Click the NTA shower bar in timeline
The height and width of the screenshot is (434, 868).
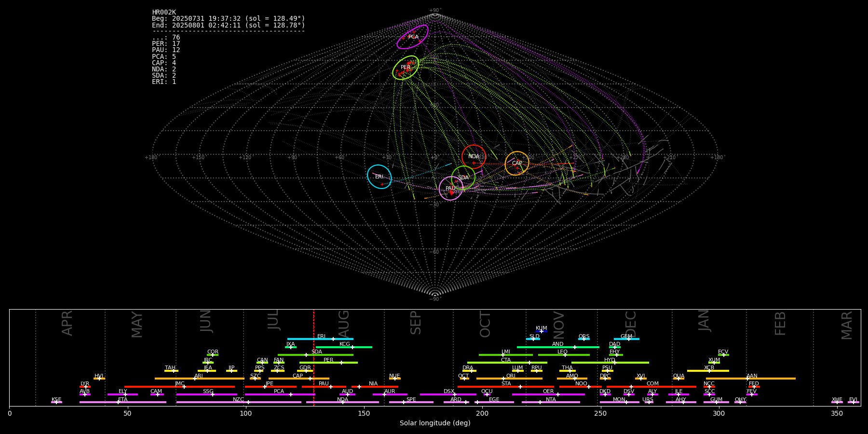tap(551, 402)
